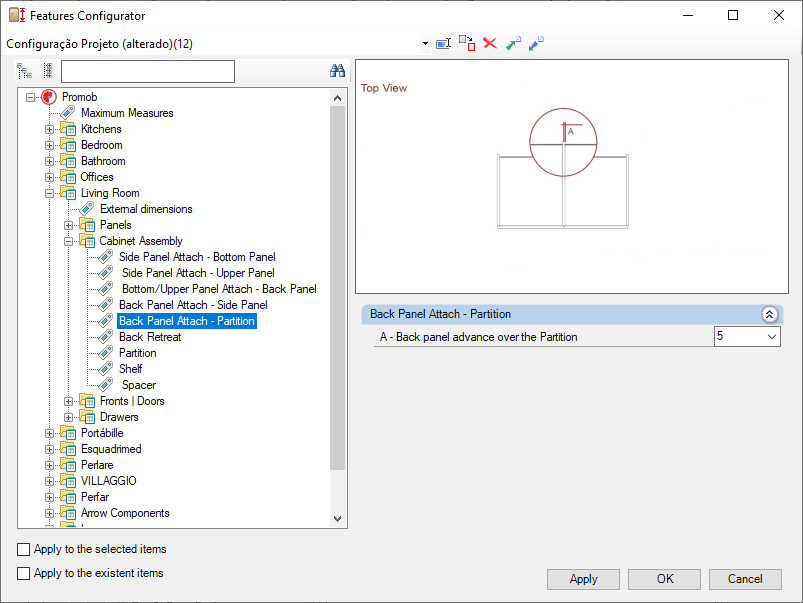The height and width of the screenshot is (603, 803).
Task: Collapse the Promob root node
Action: click(30, 97)
